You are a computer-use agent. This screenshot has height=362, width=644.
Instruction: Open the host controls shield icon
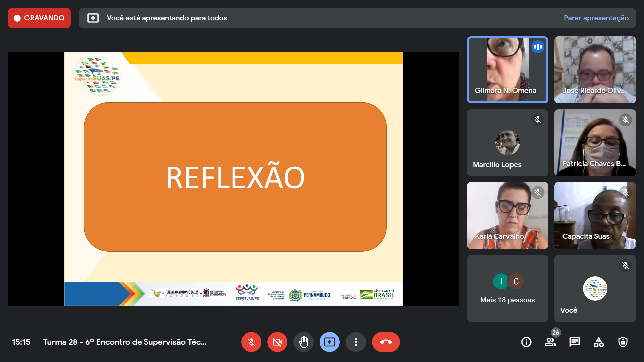[x=623, y=342]
